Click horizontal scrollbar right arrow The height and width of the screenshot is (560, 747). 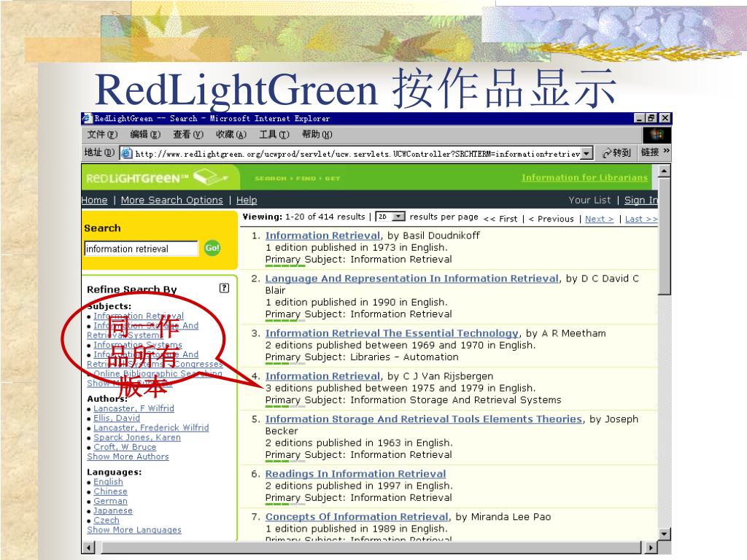tap(651, 548)
